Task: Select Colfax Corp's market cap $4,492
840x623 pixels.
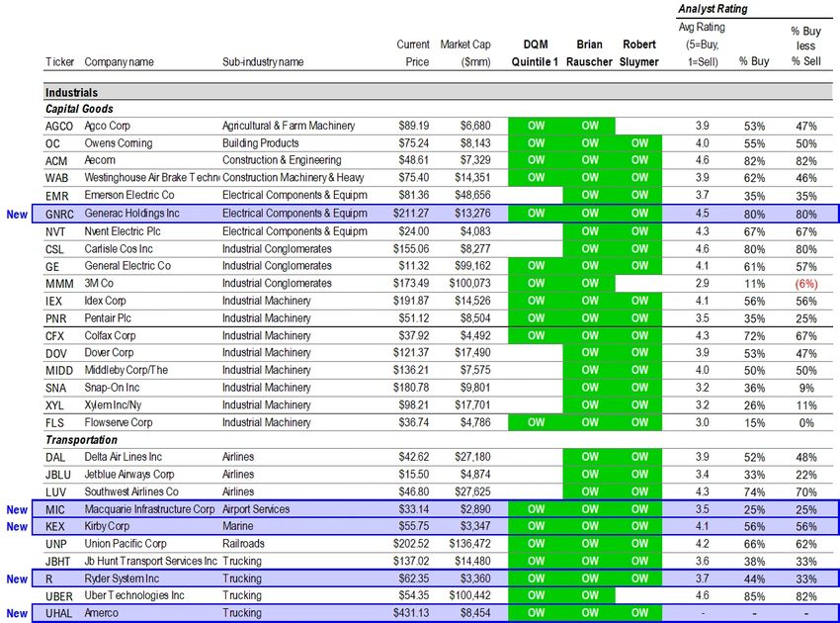Action: pyautogui.click(x=475, y=335)
